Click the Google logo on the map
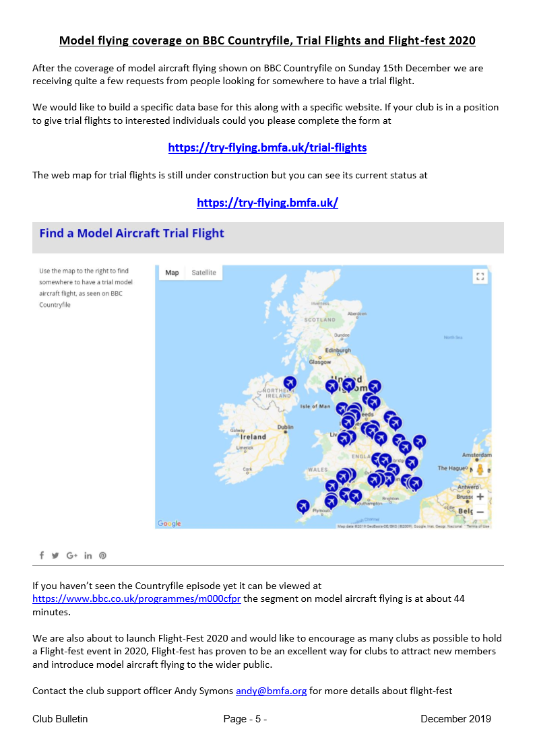The image size is (535, 756). tap(169, 523)
